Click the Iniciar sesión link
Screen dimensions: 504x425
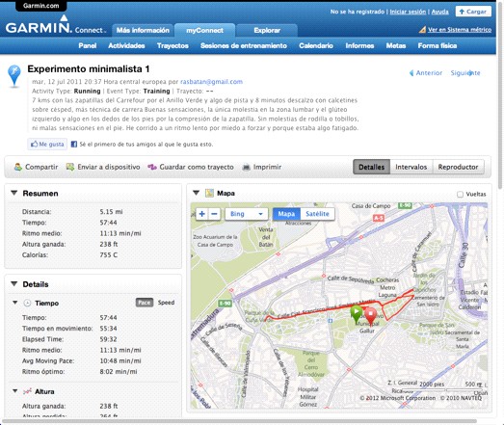click(x=408, y=12)
